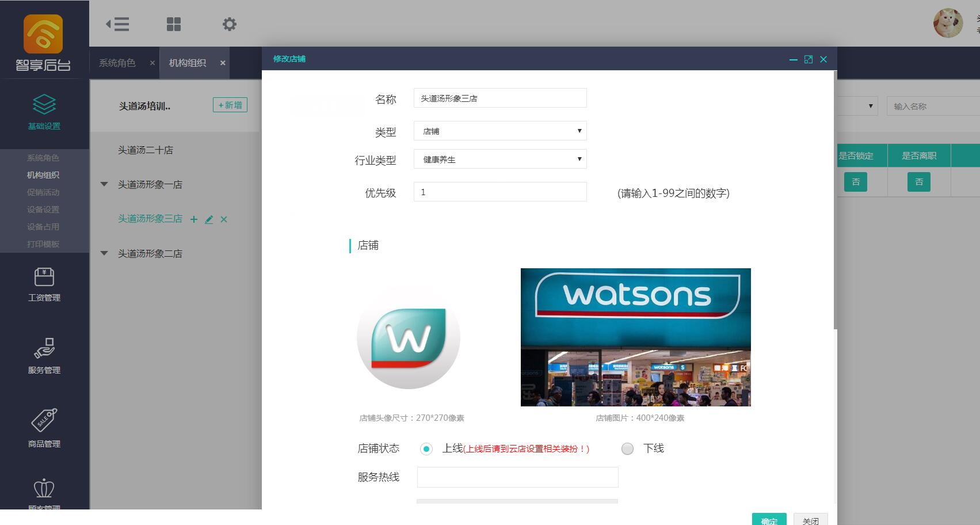The image size is (980, 525).
Task: Click the dialog's vertical scrollbar
Action: click(835, 200)
